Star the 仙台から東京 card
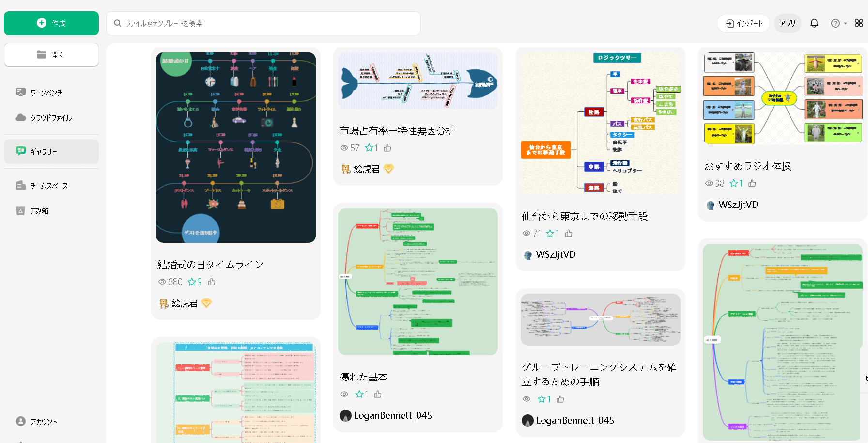The width and height of the screenshot is (868, 443). point(550,233)
